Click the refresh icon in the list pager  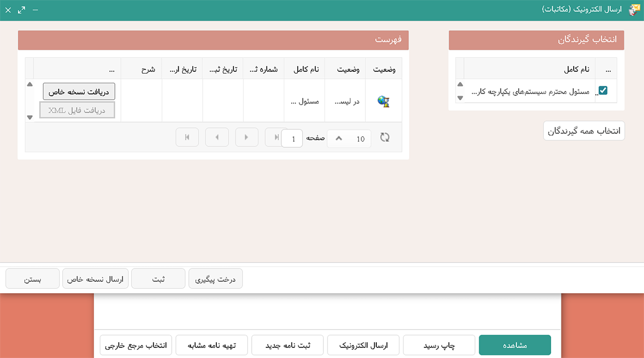tap(385, 138)
